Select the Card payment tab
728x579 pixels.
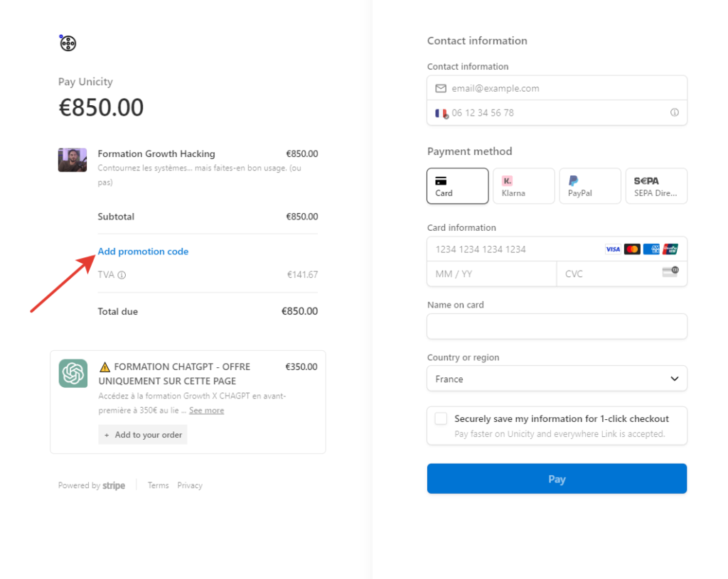[x=457, y=186]
